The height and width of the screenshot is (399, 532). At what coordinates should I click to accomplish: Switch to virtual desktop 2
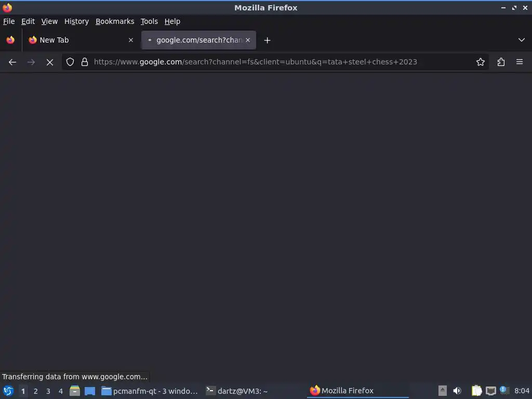tap(36, 391)
